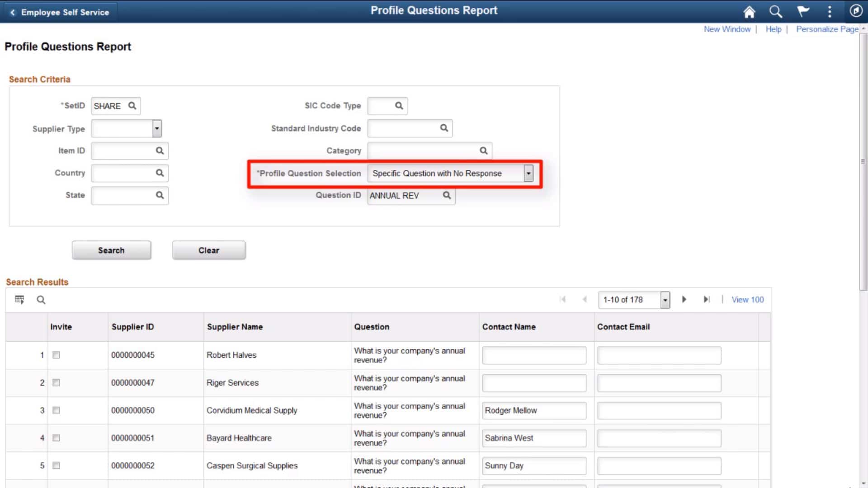This screenshot has width=868, height=488.
Task: Click the Search button
Action: tap(111, 250)
